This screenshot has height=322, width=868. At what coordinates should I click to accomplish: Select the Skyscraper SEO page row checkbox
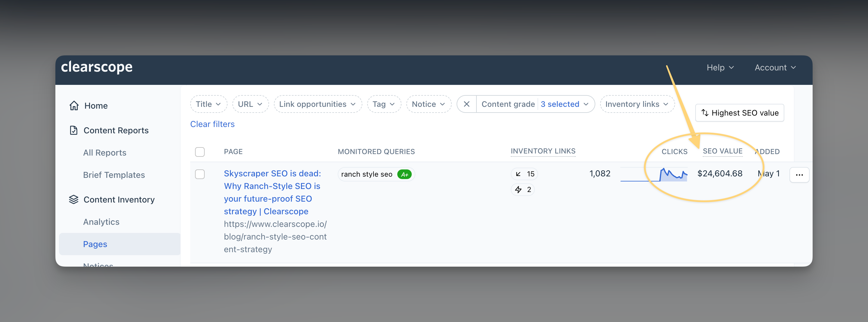(x=200, y=174)
